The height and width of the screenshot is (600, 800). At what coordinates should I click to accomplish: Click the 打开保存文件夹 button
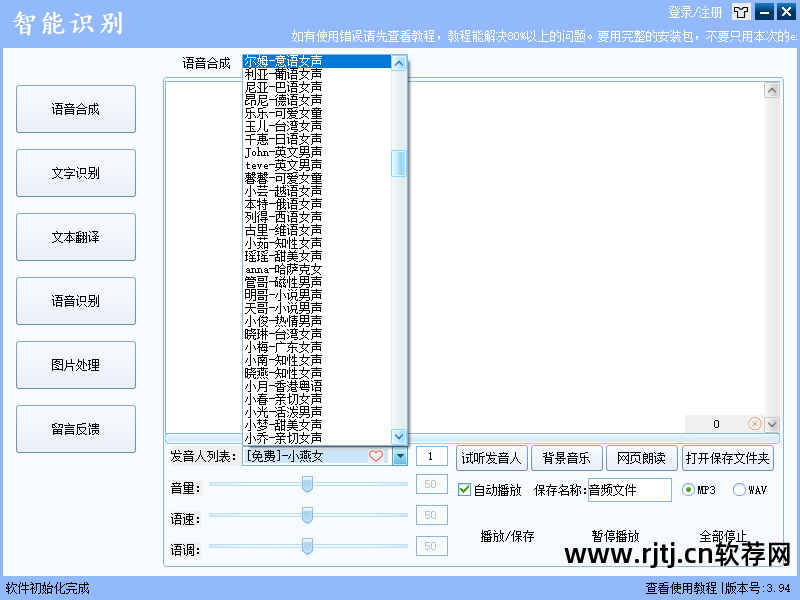728,458
